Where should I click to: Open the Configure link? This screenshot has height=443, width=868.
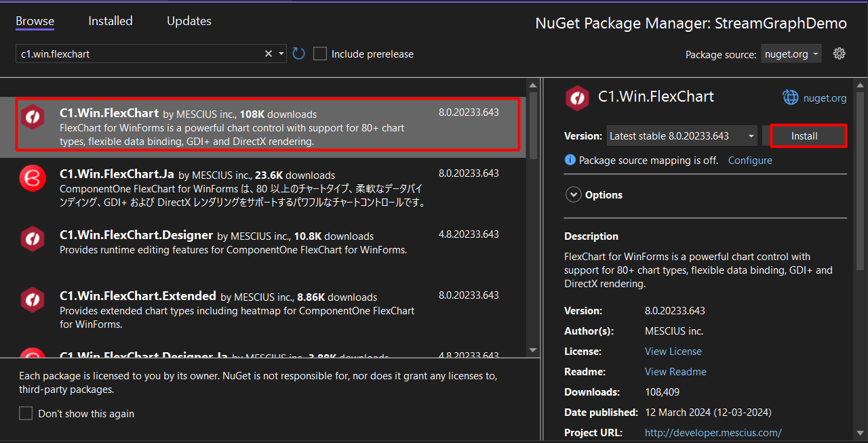point(750,161)
